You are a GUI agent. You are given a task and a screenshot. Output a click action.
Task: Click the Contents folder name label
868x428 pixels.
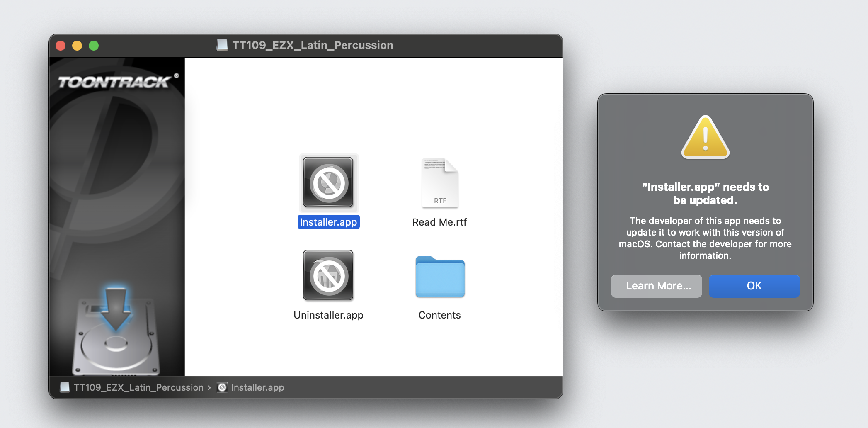pyautogui.click(x=439, y=315)
